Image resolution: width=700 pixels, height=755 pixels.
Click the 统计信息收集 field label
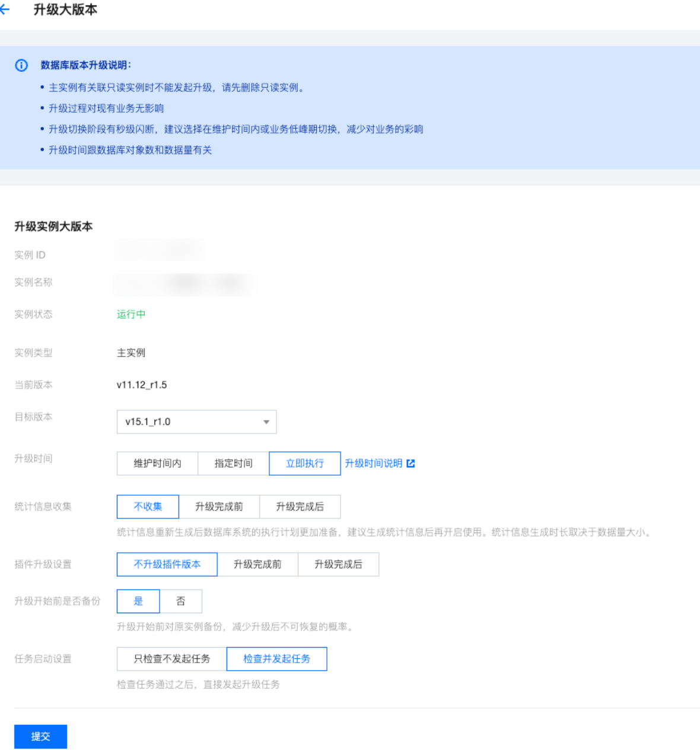(x=43, y=506)
